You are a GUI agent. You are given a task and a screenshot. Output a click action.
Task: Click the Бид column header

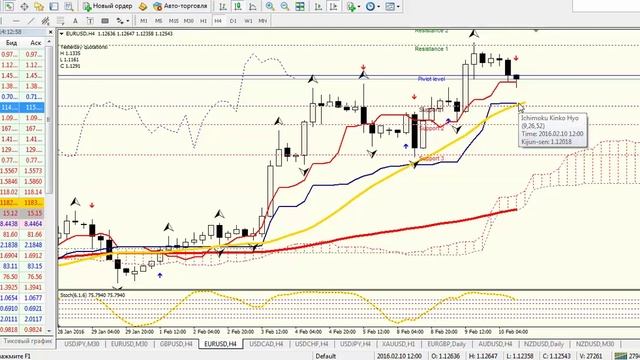click(11, 42)
